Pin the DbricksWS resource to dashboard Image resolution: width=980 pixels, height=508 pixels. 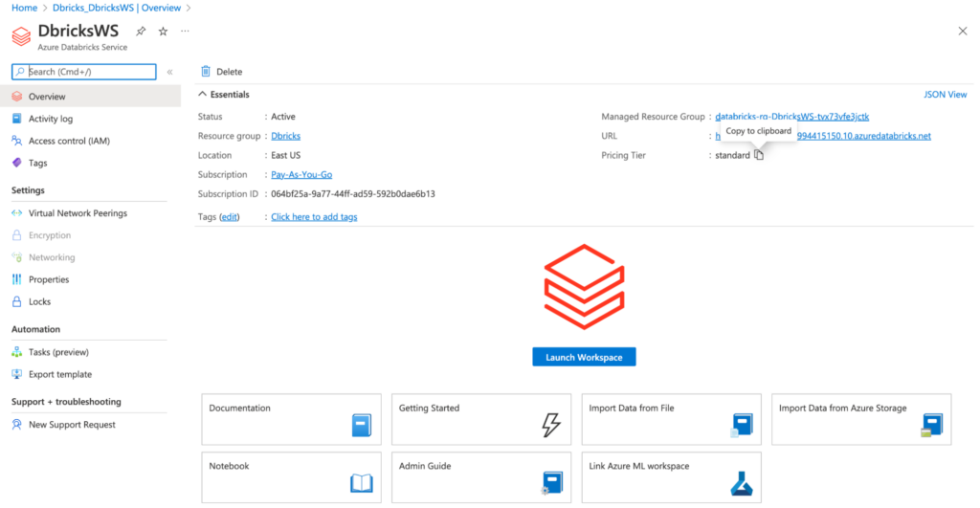point(141,32)
